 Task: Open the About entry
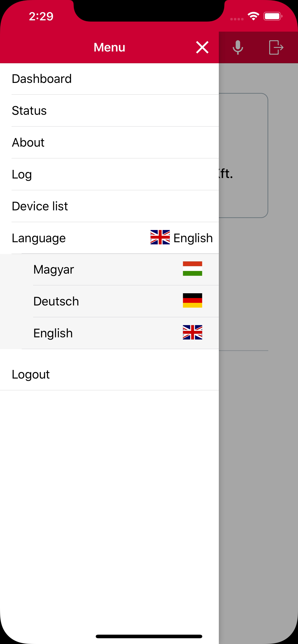point(109,143)
